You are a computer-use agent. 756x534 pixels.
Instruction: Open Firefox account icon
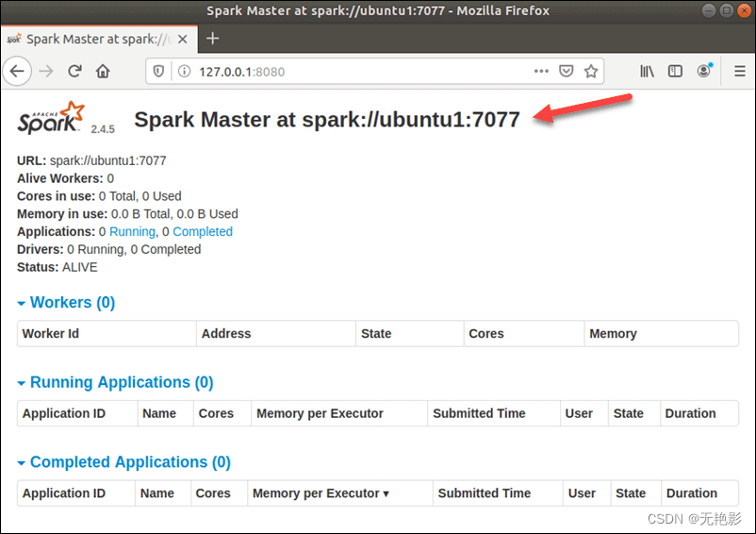click(704, 71)
